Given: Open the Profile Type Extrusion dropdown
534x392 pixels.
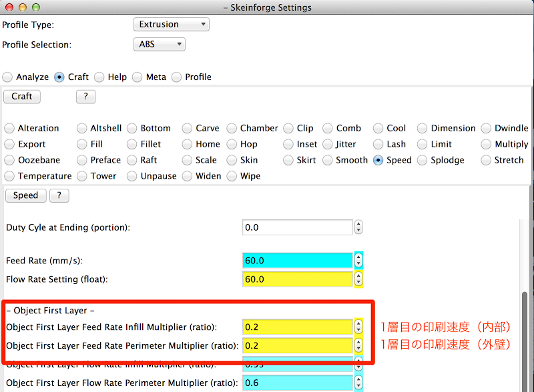Looking at the screenshot, I should [x=172, y=25].
